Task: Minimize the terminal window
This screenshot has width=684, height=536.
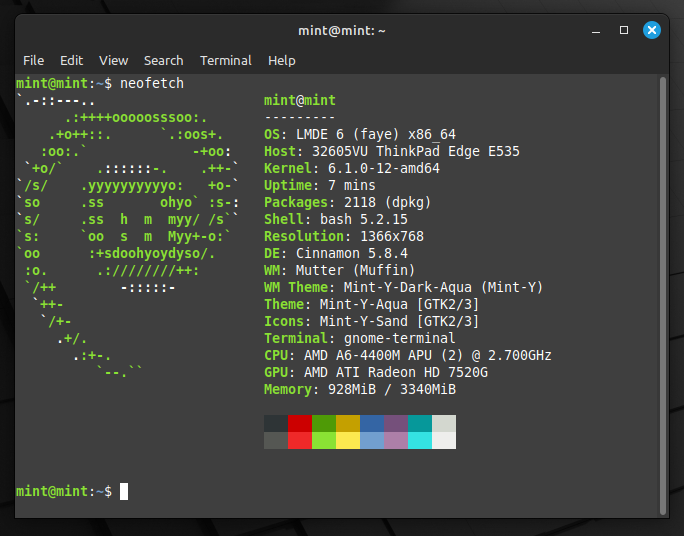Action: tap(596, 31)
